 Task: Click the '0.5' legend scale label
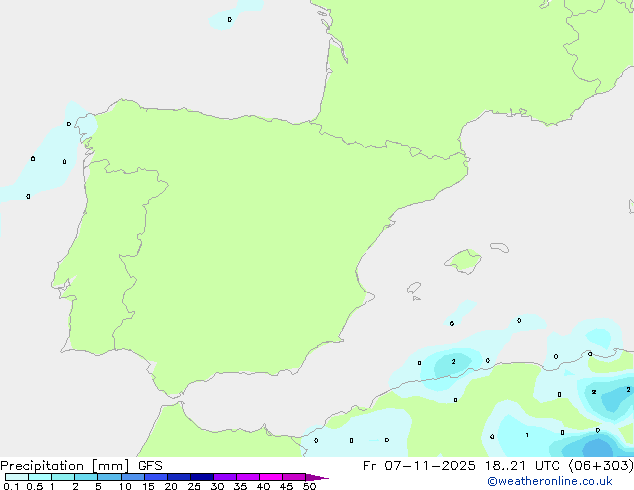tap(35, 486)
